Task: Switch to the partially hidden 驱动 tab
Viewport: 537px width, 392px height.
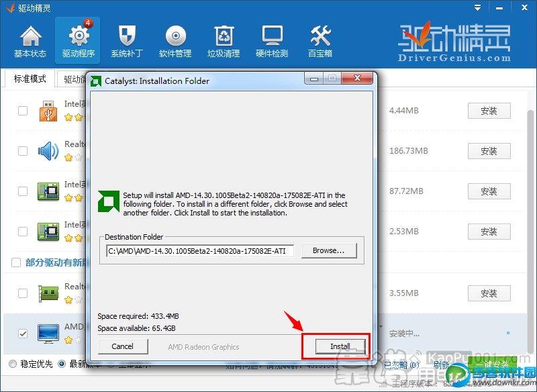Action: pyautogui.click(x=72, y=79)
